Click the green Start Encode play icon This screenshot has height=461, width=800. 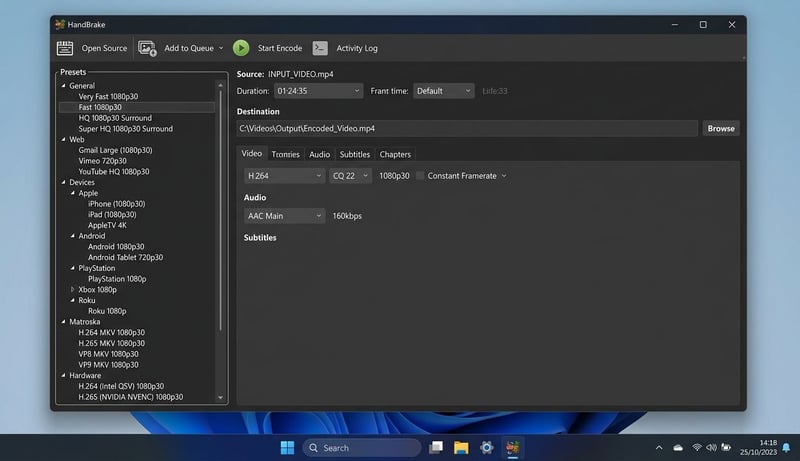point(241,48)
